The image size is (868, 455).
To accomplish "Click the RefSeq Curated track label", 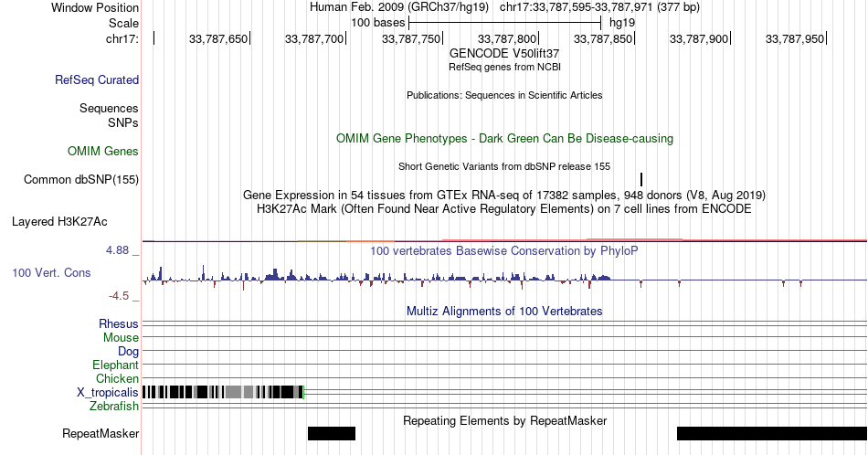I will coord(96,79).
